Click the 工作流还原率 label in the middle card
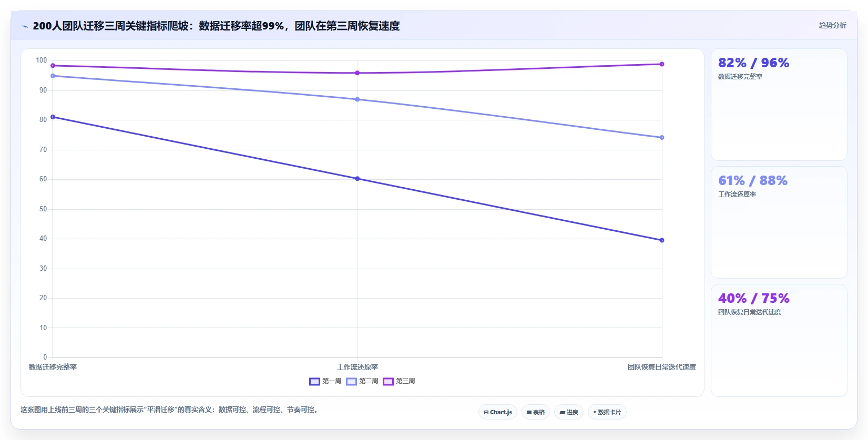Screen dimensions: 868x440 click(737, 195)
